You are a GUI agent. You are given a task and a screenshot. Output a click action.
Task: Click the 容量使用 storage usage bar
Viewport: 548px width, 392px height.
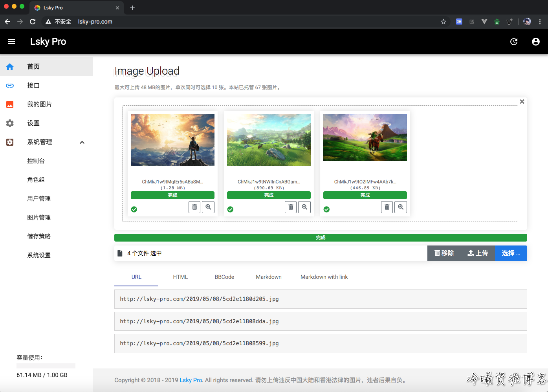pos(46,366)
